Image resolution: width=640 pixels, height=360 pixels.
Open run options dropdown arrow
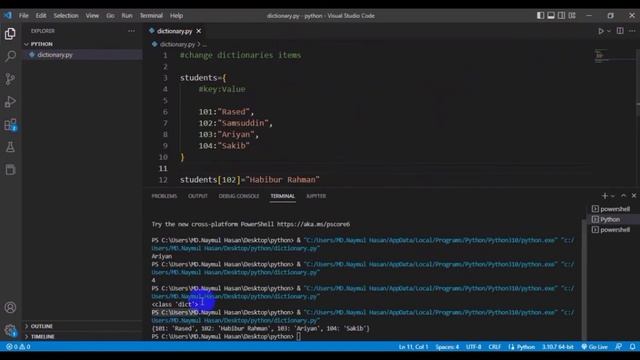[609, 31]
